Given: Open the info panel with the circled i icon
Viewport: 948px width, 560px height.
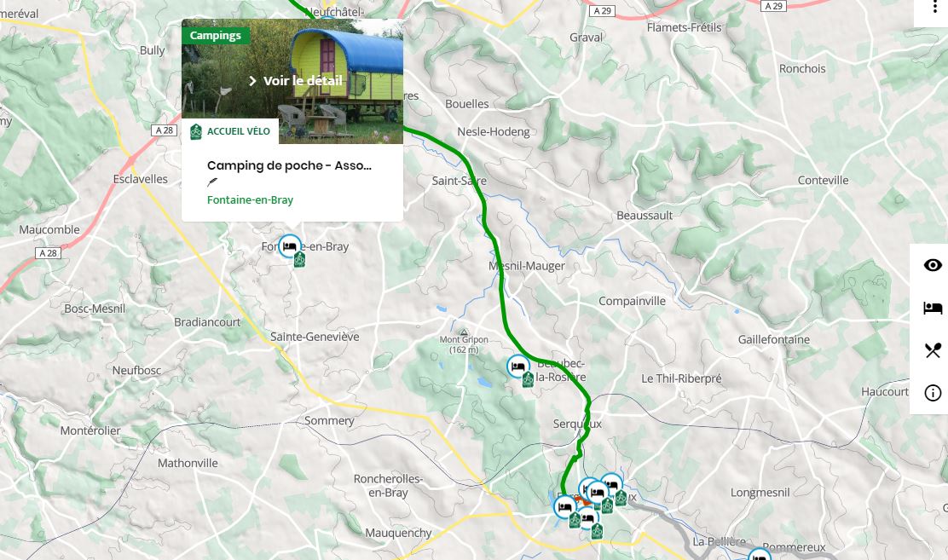Looking at the screenshot, I should coord(933,393).
